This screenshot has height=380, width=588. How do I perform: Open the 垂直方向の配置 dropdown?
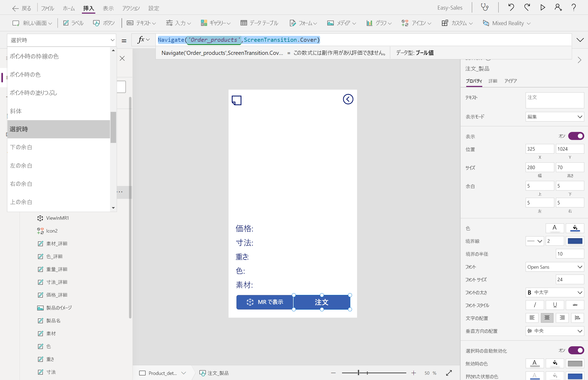point(555,331)
